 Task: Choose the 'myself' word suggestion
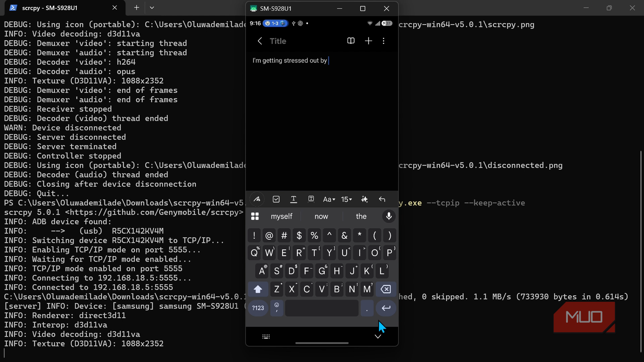click(281, 216)
